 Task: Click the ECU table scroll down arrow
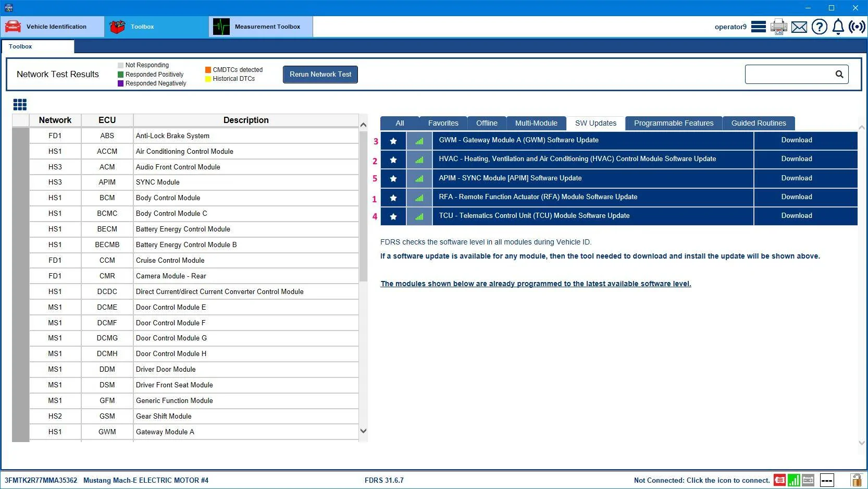click(x=364, y=431)
